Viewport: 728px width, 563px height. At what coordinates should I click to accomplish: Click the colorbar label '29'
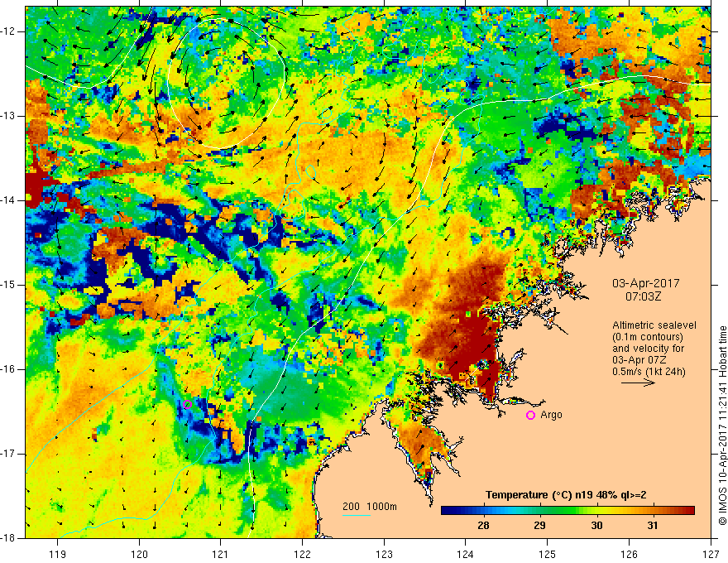tap(539, 526)
